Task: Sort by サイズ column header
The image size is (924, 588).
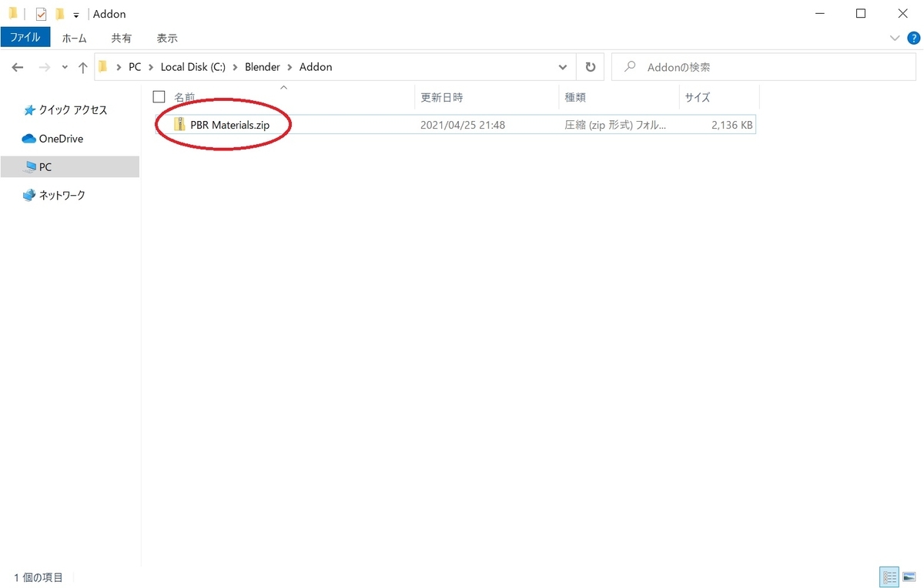Action: coord(698,98)
